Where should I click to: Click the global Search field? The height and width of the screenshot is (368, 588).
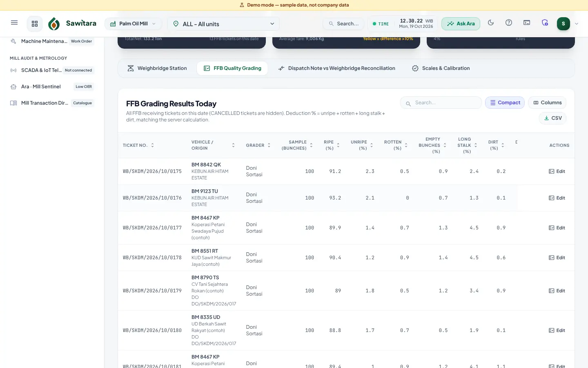point(343,24)
